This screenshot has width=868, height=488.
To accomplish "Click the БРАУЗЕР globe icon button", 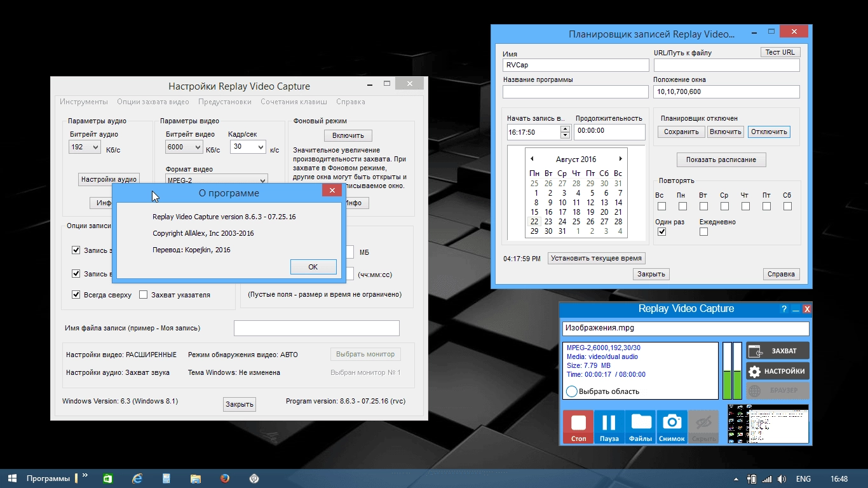I will pyautogui.click(x=778, y=391).
